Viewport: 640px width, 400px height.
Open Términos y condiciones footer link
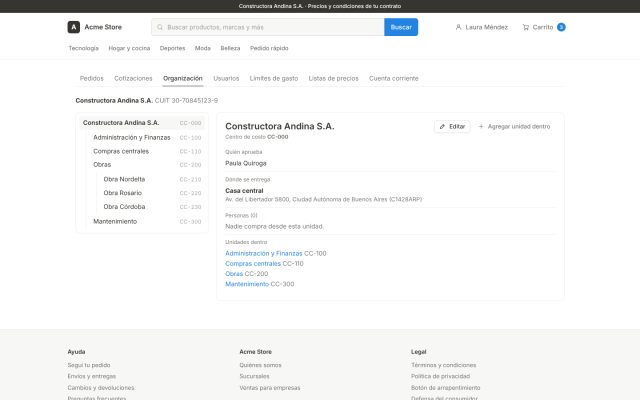444,365
